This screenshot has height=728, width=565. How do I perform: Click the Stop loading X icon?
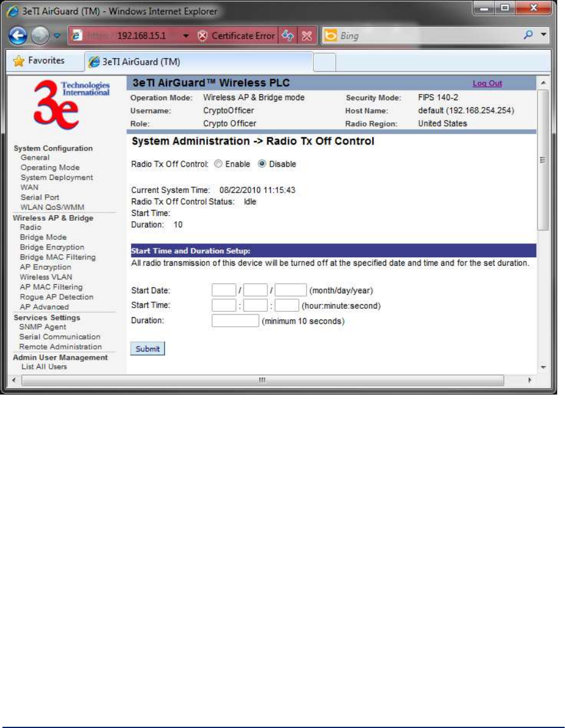[307, 35]
